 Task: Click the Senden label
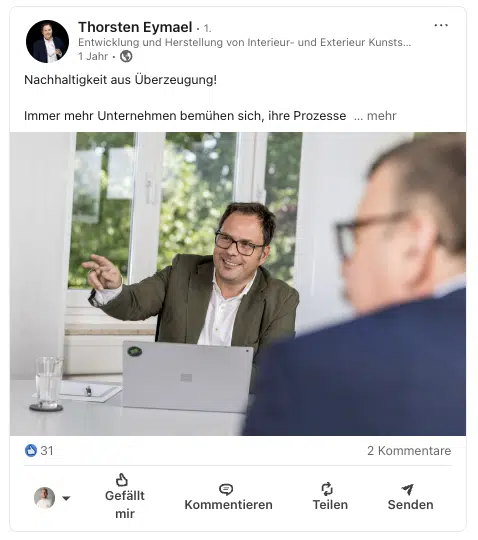[x=411, y=505]
